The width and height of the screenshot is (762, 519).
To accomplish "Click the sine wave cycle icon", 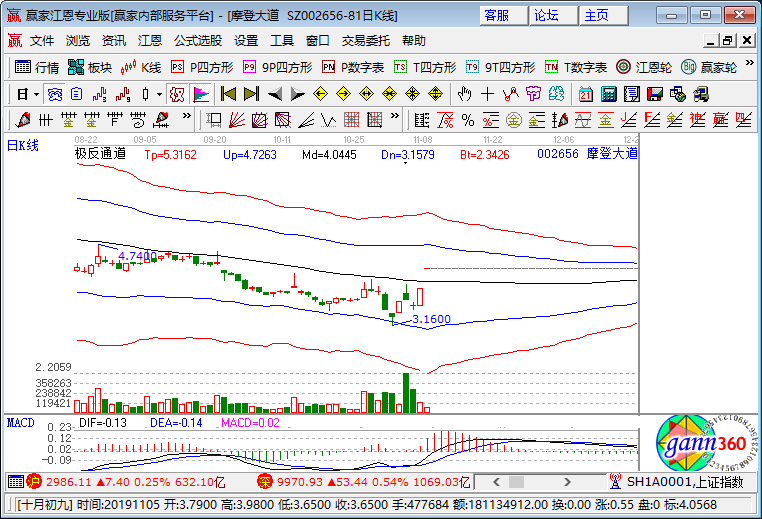I will point(583,120).
